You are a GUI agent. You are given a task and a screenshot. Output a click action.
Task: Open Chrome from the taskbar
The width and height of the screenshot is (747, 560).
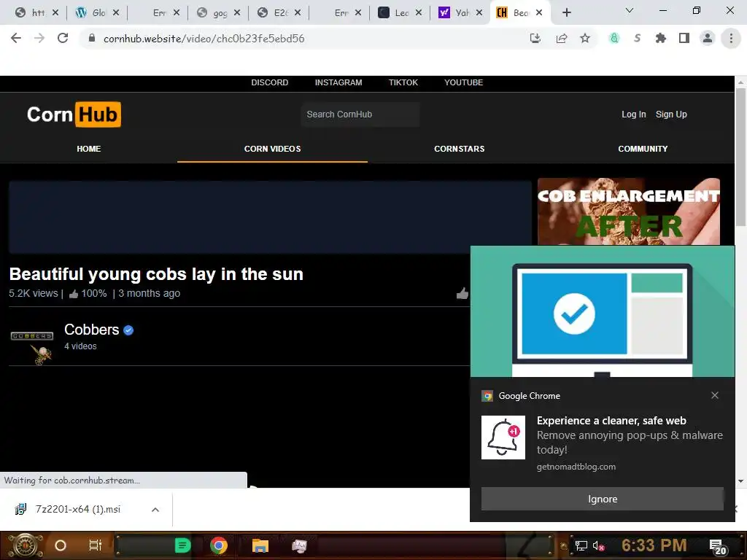click(x=219, y=545)
